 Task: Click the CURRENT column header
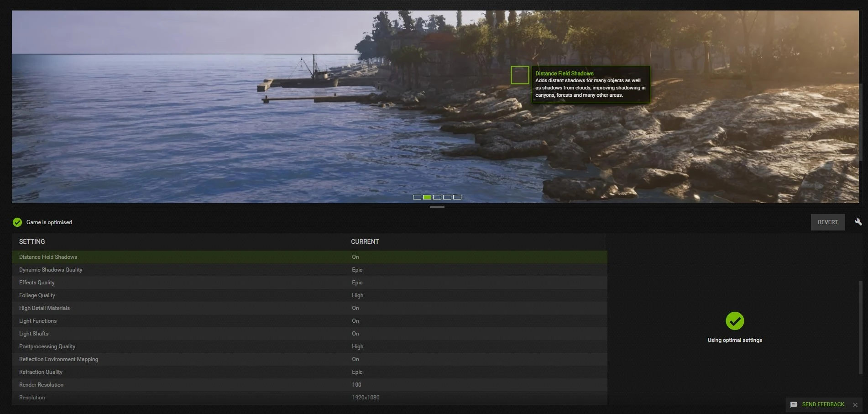point(365,241)
